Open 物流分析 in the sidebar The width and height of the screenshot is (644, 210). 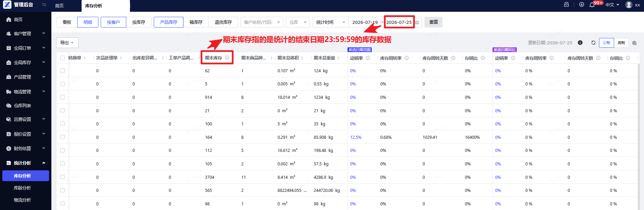(22, 200)
